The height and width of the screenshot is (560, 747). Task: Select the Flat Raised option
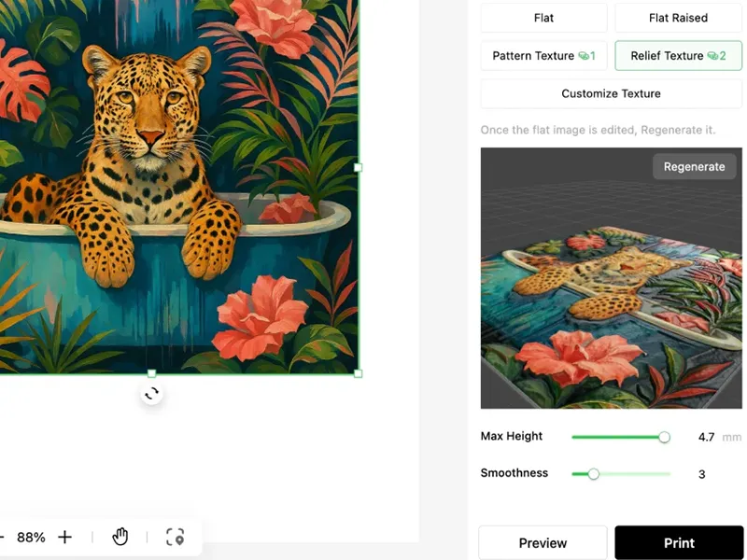[x=678, y=18]
